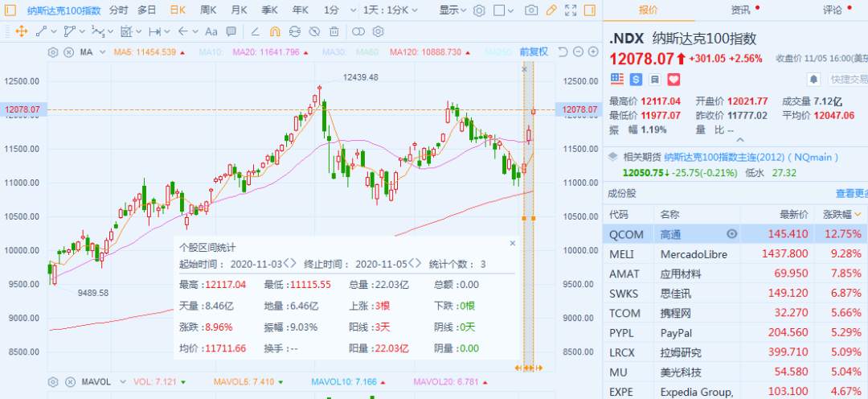Open 纳斯达克100指数主连 futures link
Viewport: 868px width, 399px height.
tap(751, 158)
